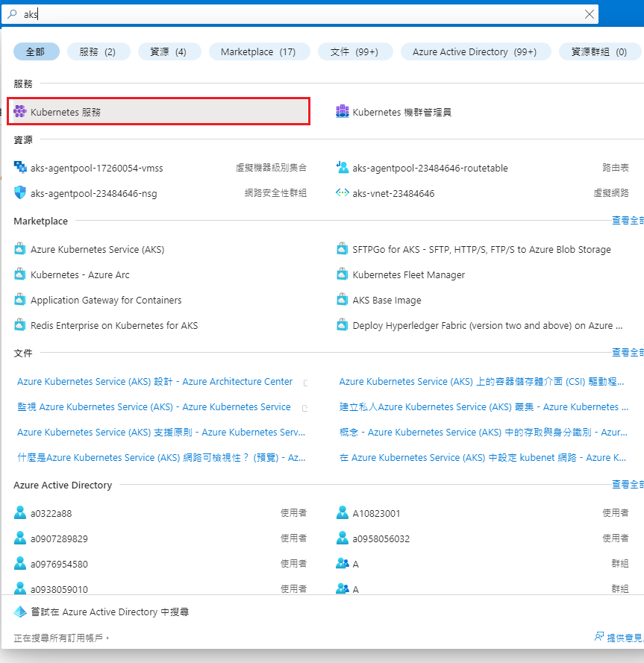Image resolution: width=644 pixels, height=663 pixels.
Task: Click user avatar icon for A10823001
Action: coord(342,512)
